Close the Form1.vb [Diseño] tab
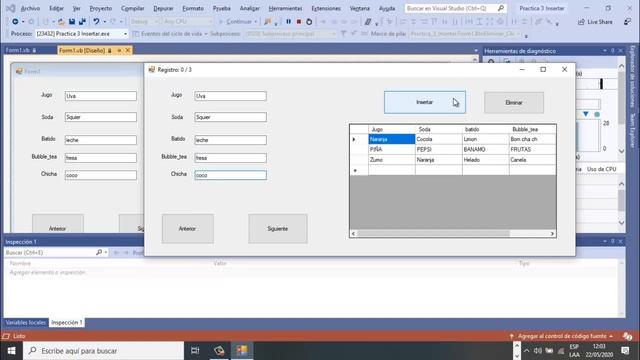The image size is (640, 360). click(128, 50)
